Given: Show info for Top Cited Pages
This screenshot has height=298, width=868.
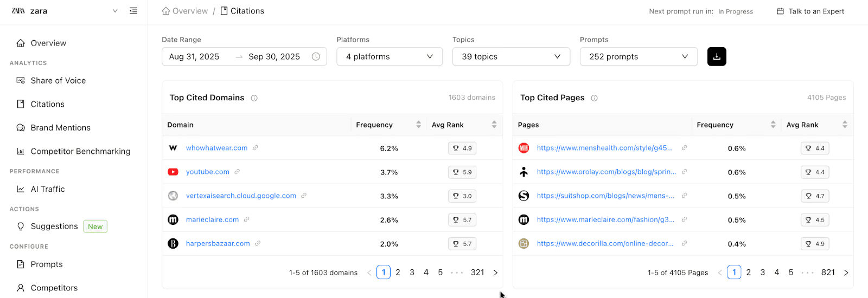Looking at the screenshot, I should tap(594, 98).
